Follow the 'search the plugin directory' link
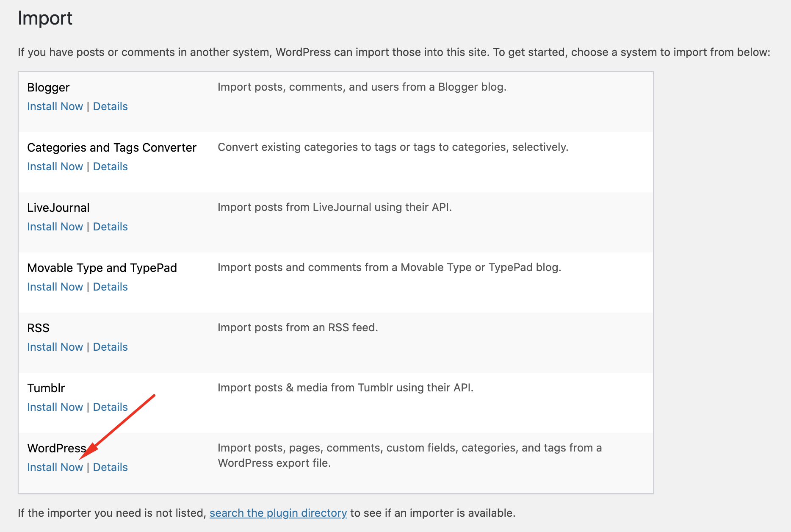This screenshot has width=791, height=532. 278,513
